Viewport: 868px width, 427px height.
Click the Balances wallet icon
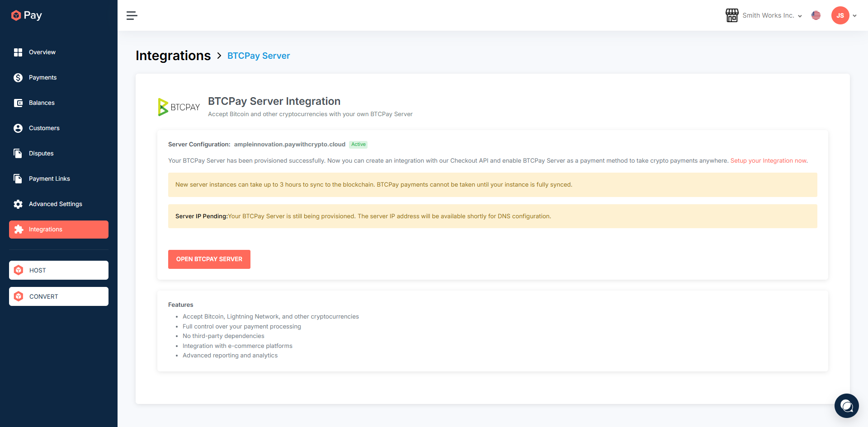pos(18,103)
